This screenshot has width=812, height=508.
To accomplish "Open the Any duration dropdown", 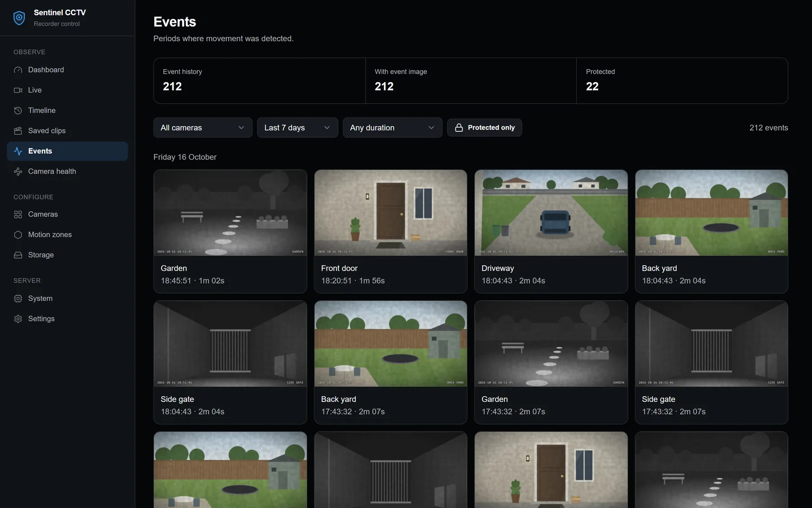I will click(392, 128).
